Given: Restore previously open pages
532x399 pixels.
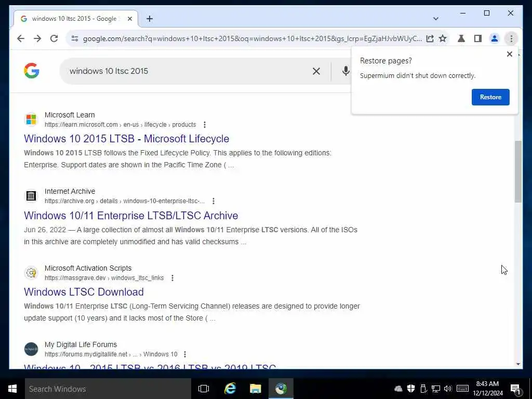Looking at the screenshot, I should coord(490,97).
